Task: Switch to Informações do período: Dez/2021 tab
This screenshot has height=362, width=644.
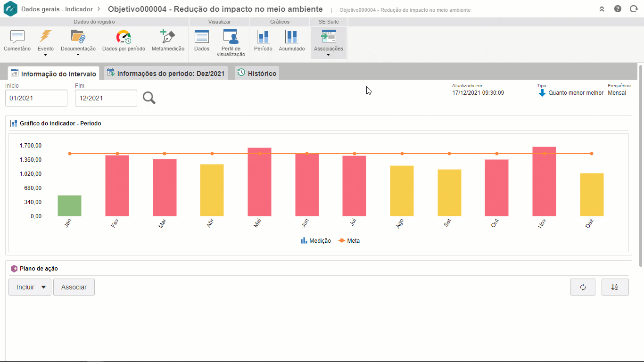Action: tap(165, 74)
